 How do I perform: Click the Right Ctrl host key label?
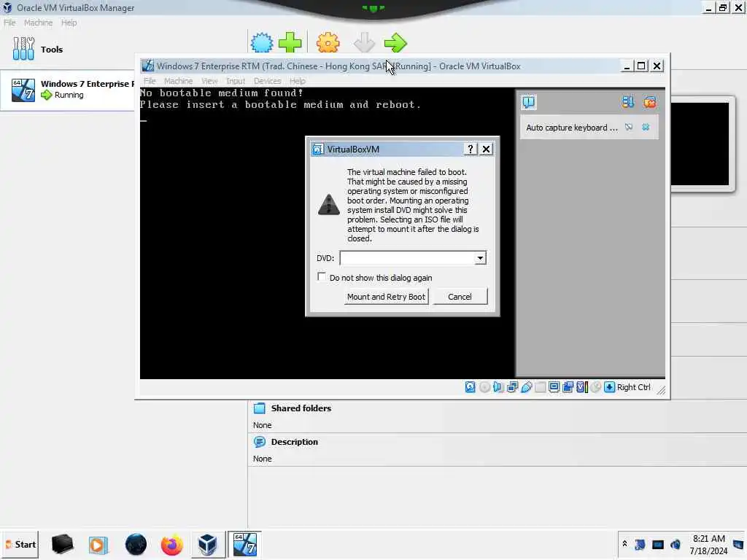(634, 387)
